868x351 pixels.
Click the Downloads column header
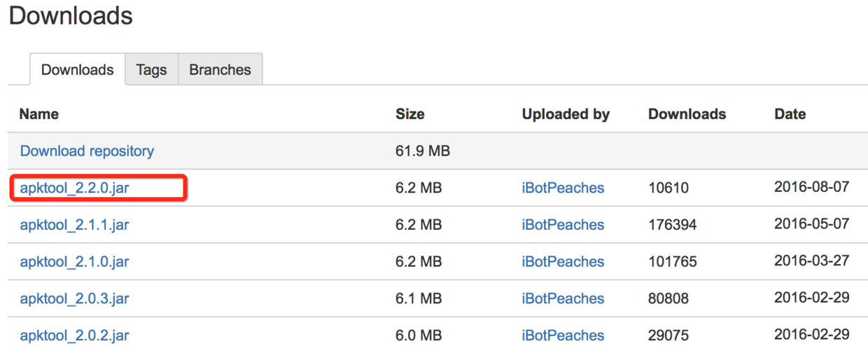click(687, 114)
